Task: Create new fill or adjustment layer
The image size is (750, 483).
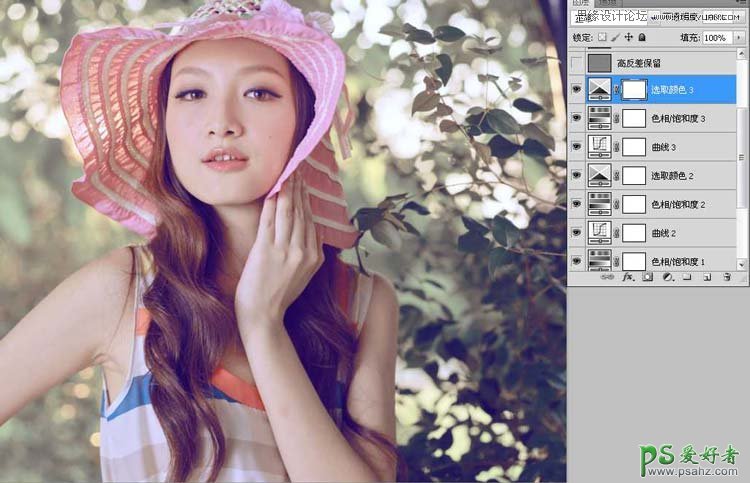Action: [x=666, y=277]
